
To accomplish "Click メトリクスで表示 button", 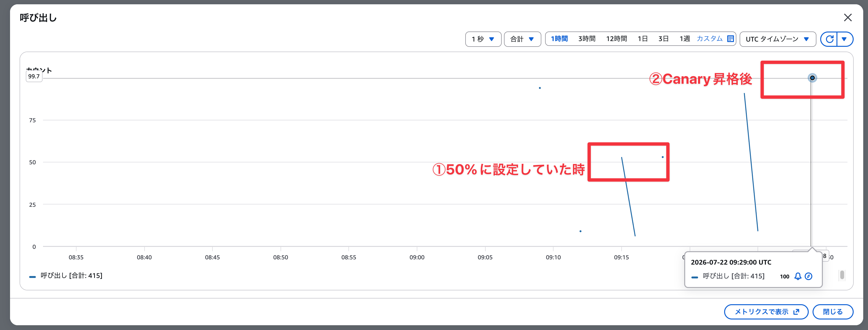I will 766,312.
